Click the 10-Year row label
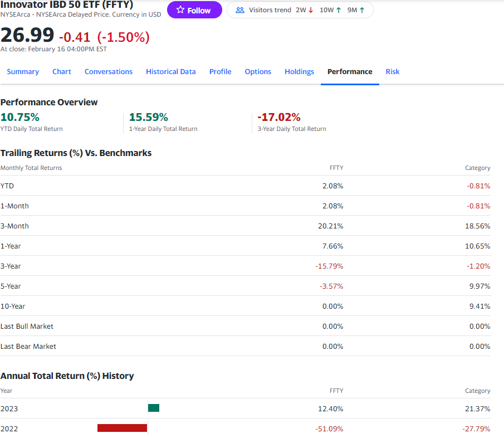The height and width of the screenshot is (438, 504). (x=13, y=306)
